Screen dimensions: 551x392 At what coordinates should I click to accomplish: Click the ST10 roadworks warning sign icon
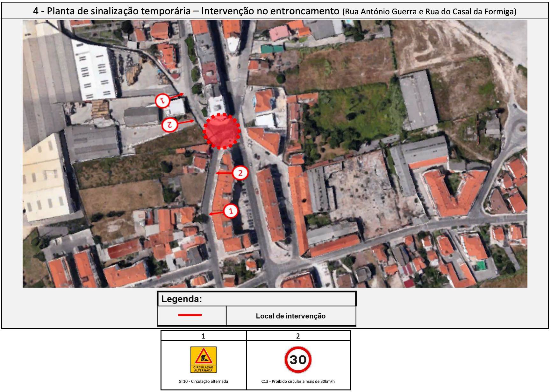pyautogui.click(x=203, y=360)
